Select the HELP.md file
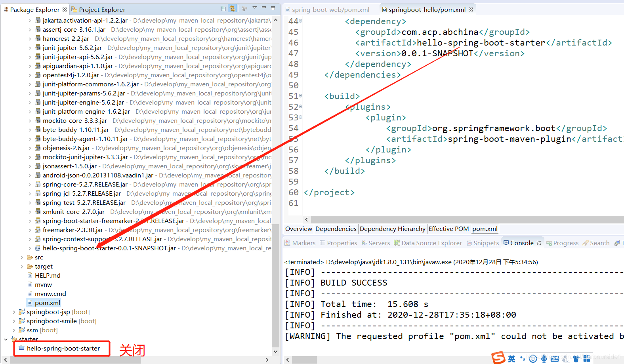 click(48, 276)
